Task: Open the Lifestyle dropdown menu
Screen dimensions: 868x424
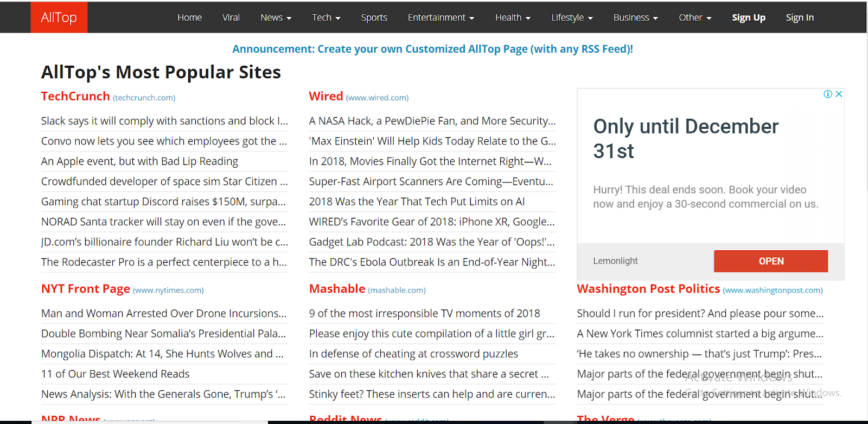Action: point(572,17)
